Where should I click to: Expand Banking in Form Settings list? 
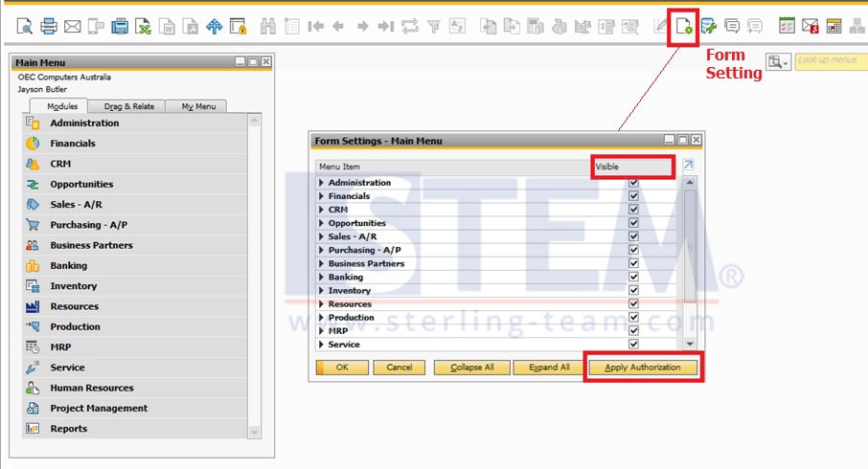321,277
